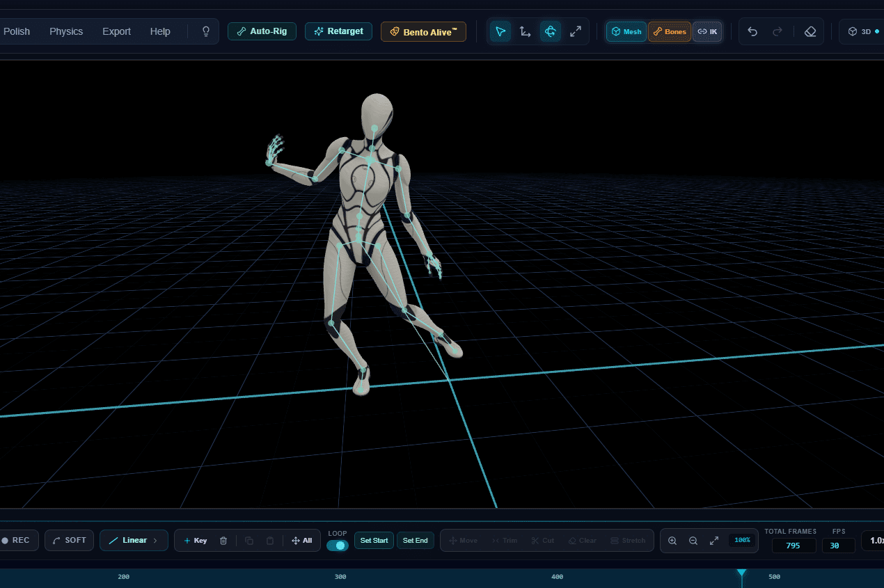The width and height of the screenshot is (884, 588).
Task: Click the Clear button
Action: 583,541
